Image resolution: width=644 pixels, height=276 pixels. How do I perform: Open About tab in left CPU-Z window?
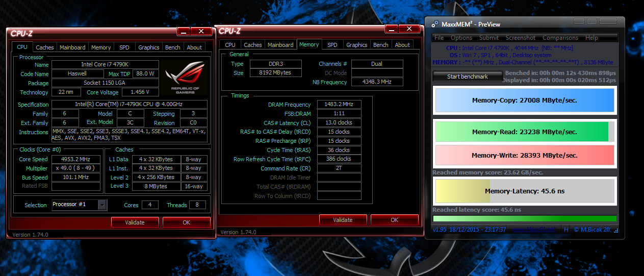tap(194, 47)
